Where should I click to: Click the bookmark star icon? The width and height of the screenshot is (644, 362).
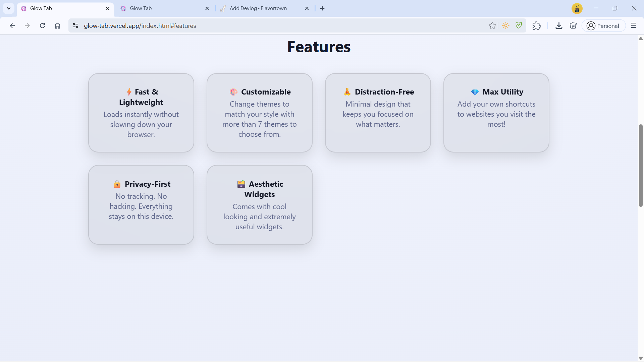point(492,26)
